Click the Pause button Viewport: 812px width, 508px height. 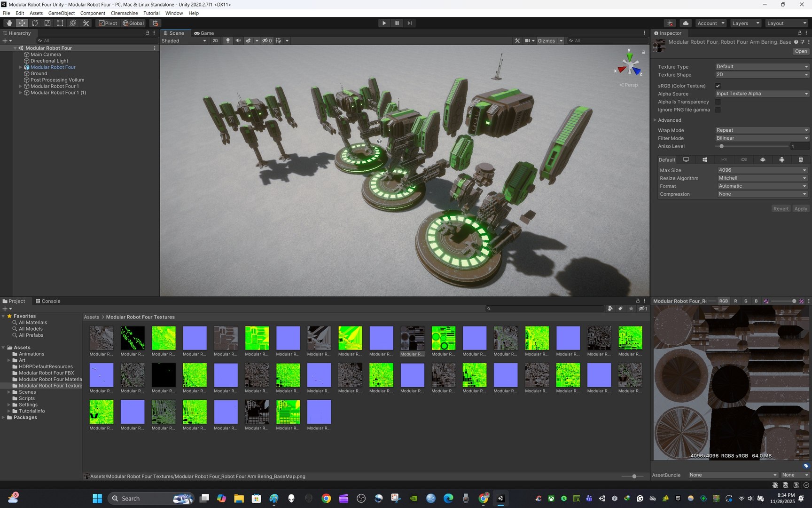click(x=397, y=23)
